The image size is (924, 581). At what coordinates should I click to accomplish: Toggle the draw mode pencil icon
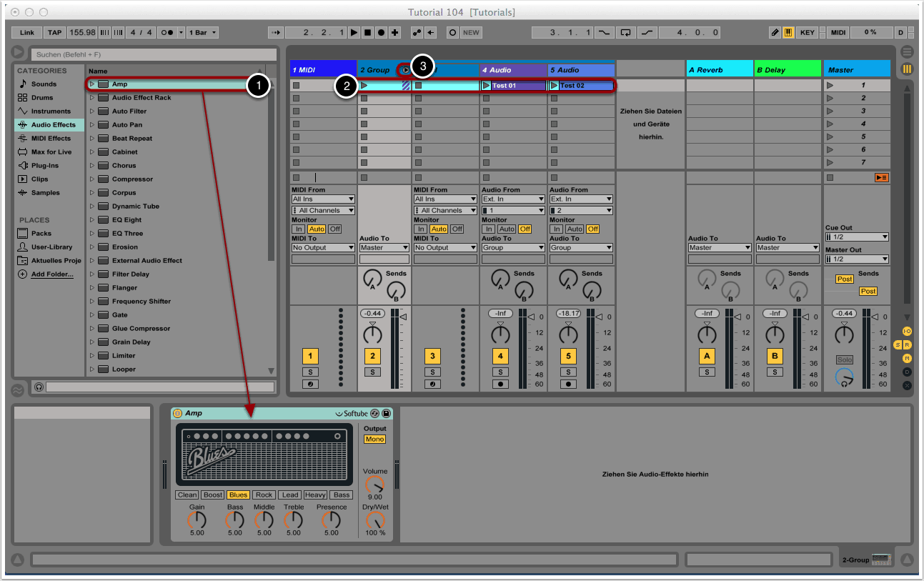tap(775, 32)
